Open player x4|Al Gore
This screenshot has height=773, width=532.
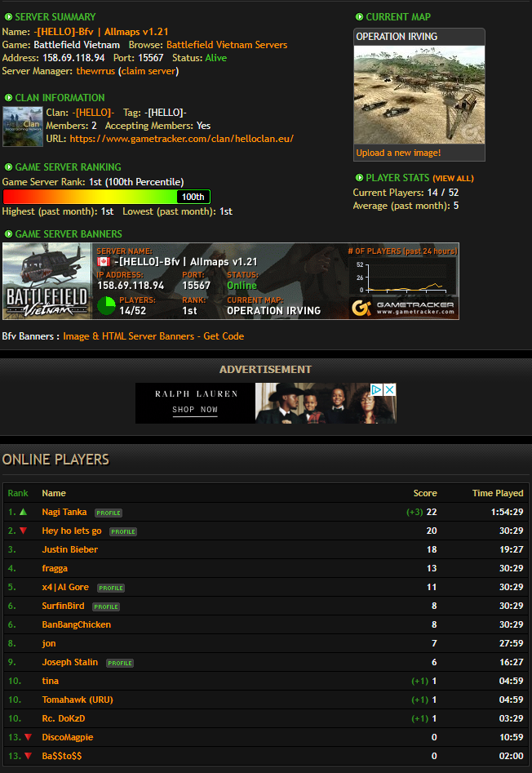[x=65, y=587]
